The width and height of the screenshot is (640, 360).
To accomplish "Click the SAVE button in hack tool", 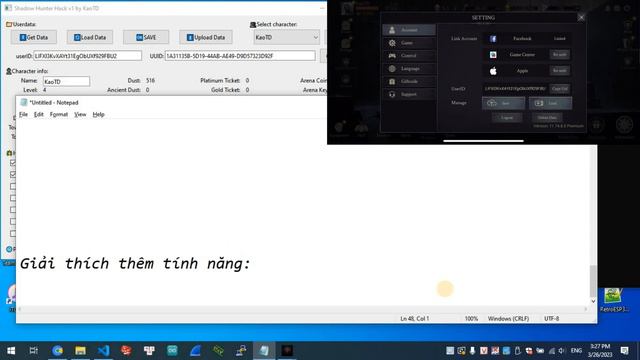I will pos(146,37).
